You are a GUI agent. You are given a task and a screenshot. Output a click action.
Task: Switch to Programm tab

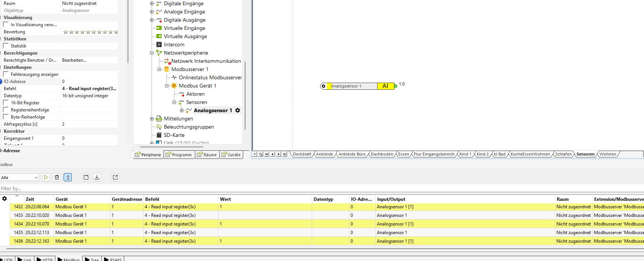[179, 154]
